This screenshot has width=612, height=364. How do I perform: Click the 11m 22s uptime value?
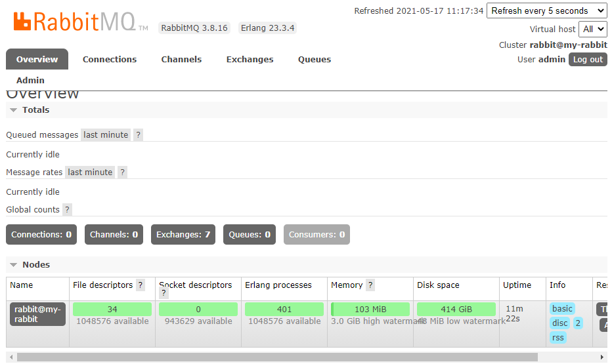(x=514, y=313)
